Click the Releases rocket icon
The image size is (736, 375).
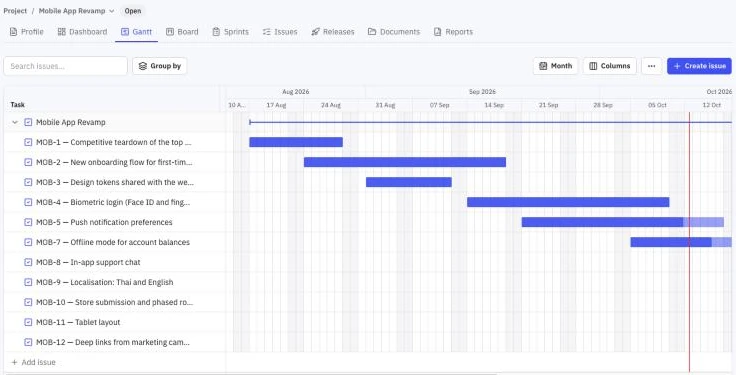click(x=315, y=32)
